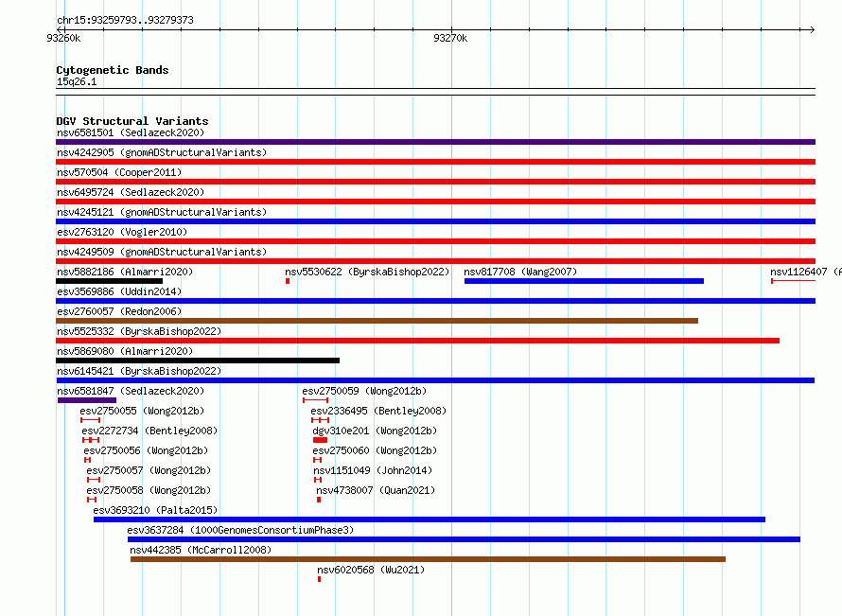Click the nsv1151049 (John2014) variant label
Screen dimensions: 842x616
[x=373, y=470]
